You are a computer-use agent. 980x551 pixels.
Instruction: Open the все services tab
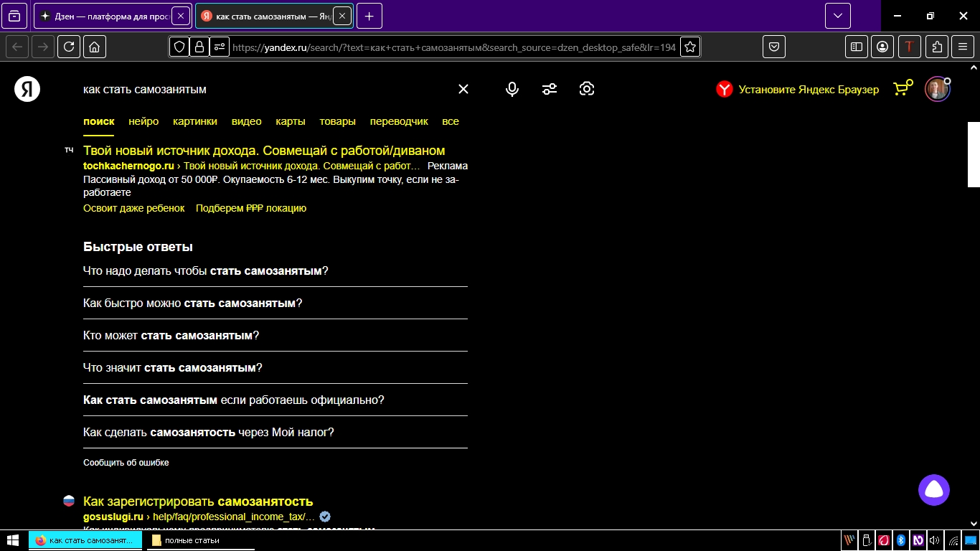[451, 121]
